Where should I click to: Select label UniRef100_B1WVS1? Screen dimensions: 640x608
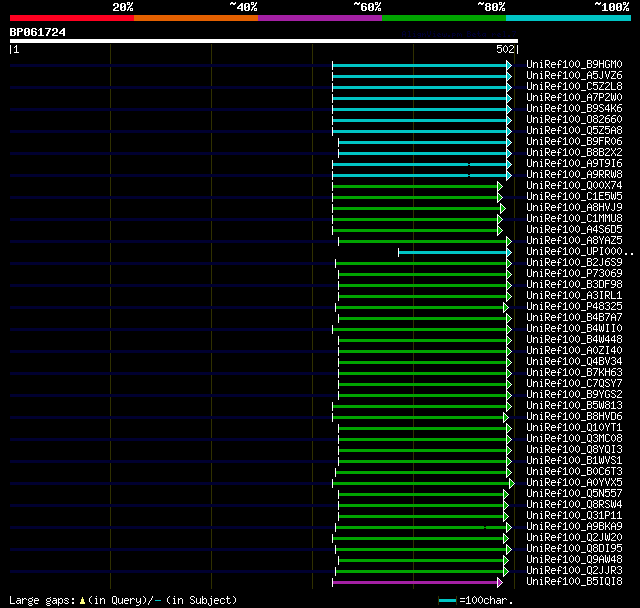point(574,461)
